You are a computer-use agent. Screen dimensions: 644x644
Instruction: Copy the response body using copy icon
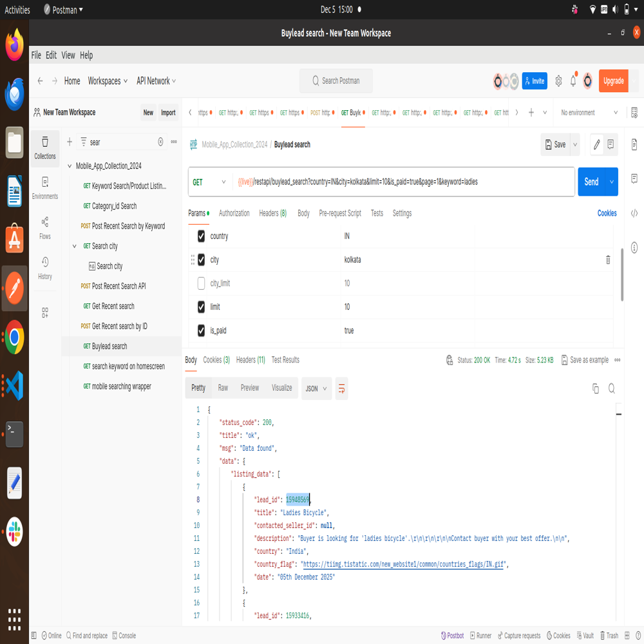pyautogui.click(x=596, y=388)
